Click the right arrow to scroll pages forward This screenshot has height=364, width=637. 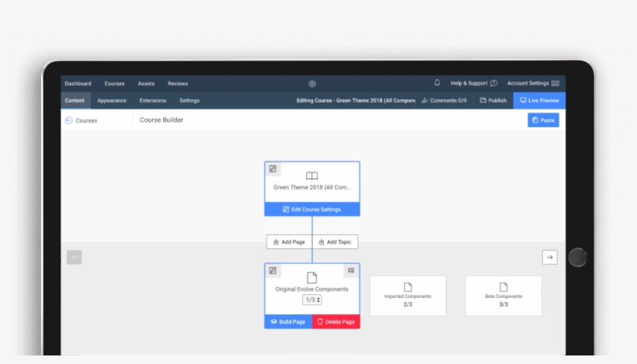coord(550,257)
